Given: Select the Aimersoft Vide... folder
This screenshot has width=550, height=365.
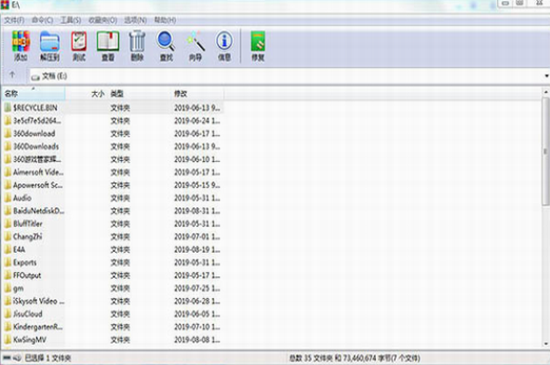Looking at the screenshot, I should pyautogui.click(x=38, y=172).
